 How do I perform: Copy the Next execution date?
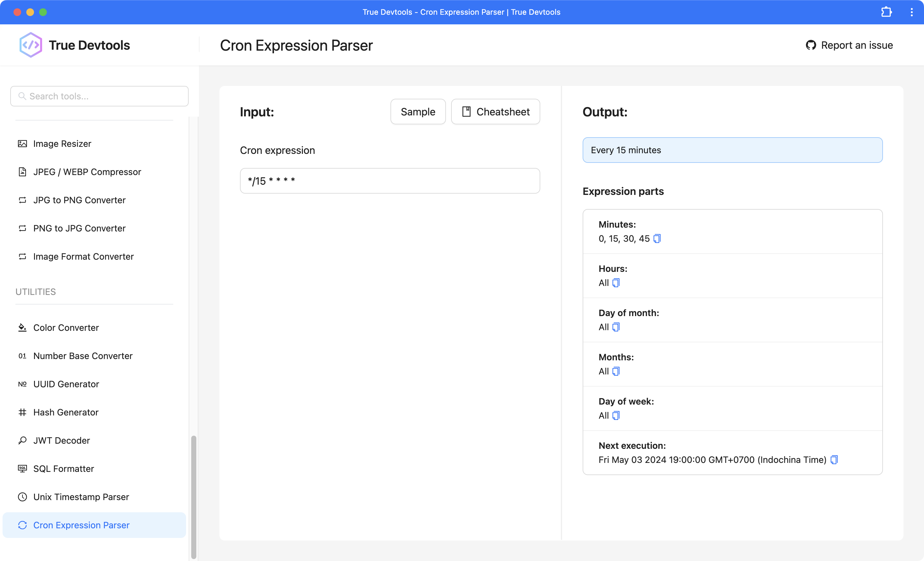point(834,460)
